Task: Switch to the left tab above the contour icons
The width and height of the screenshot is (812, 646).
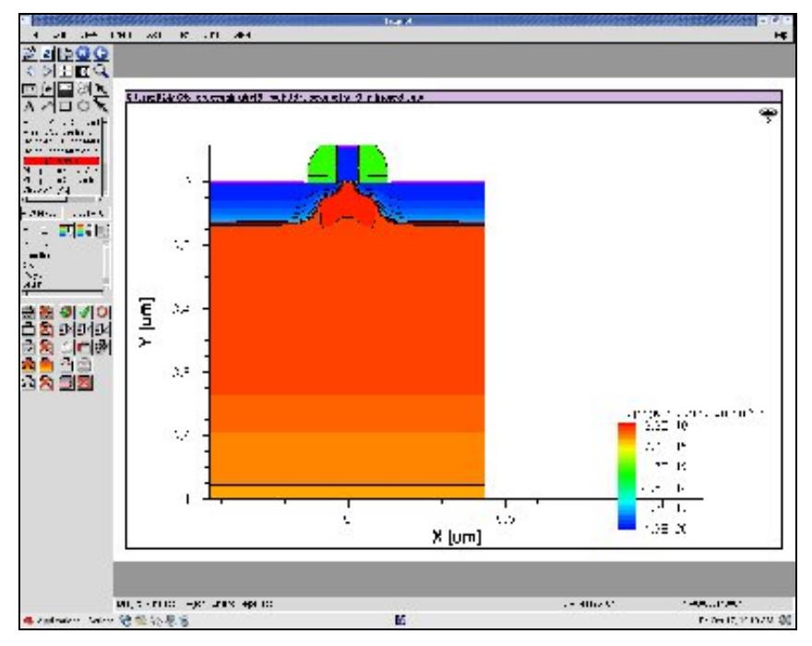Action: (x=42, y=213)
